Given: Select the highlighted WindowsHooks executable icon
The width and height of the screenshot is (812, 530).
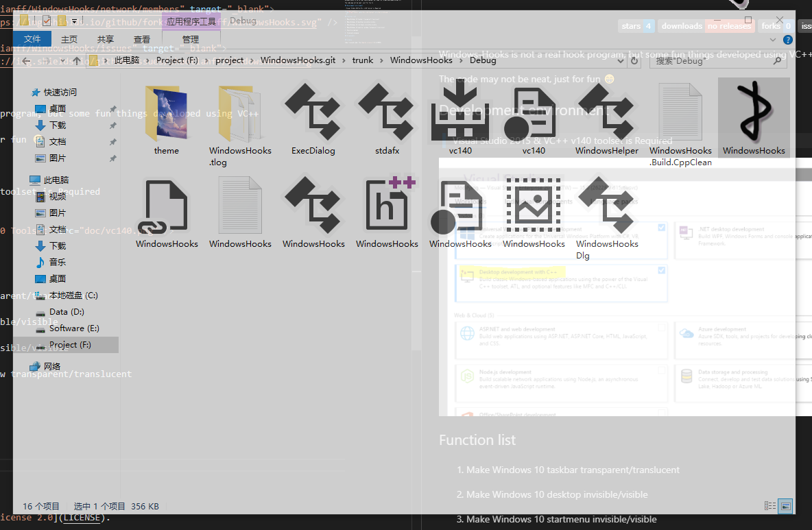Looking at the screenshot, I should coord(754,118).
